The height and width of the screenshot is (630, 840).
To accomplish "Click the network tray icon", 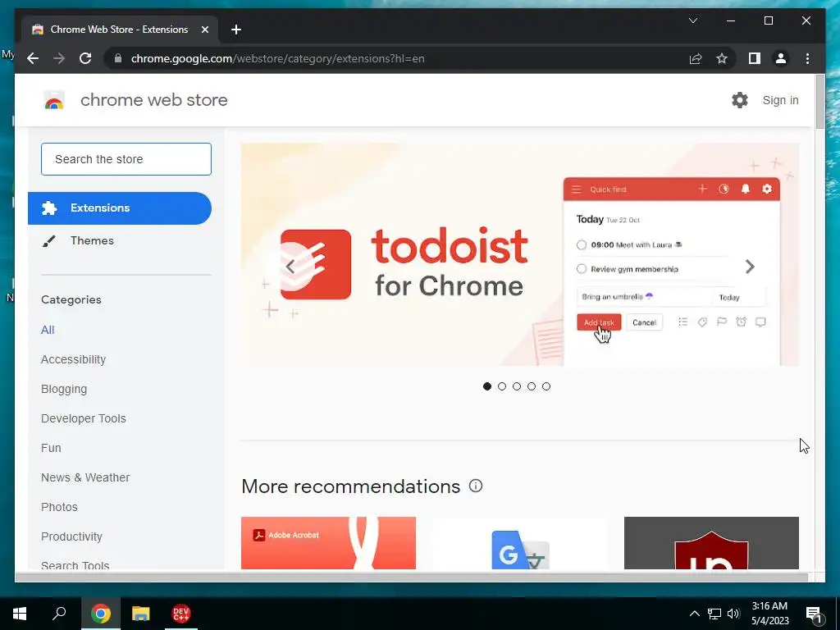I will click(714, 614).
